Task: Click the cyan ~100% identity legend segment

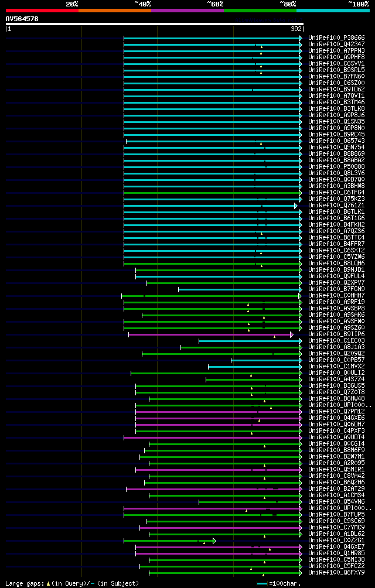Action: 333,11
